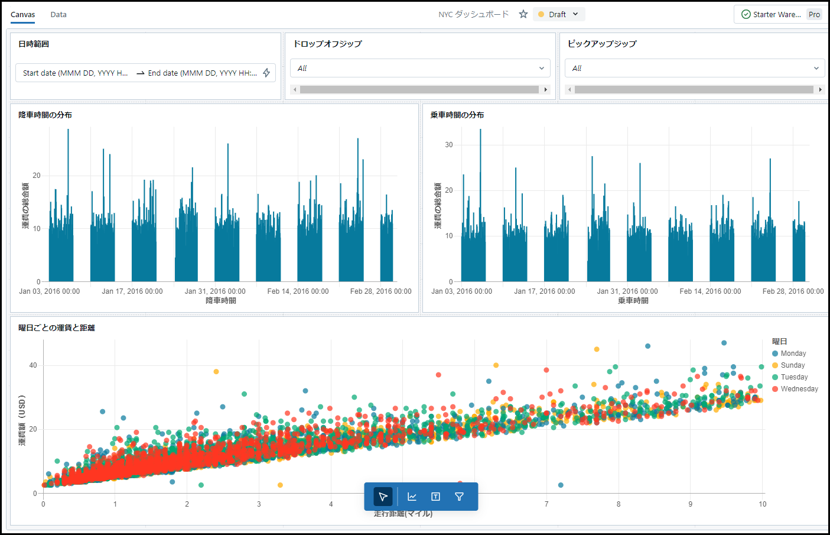
Task: Switch to the Canvas tab
Action: pos(23,15)
